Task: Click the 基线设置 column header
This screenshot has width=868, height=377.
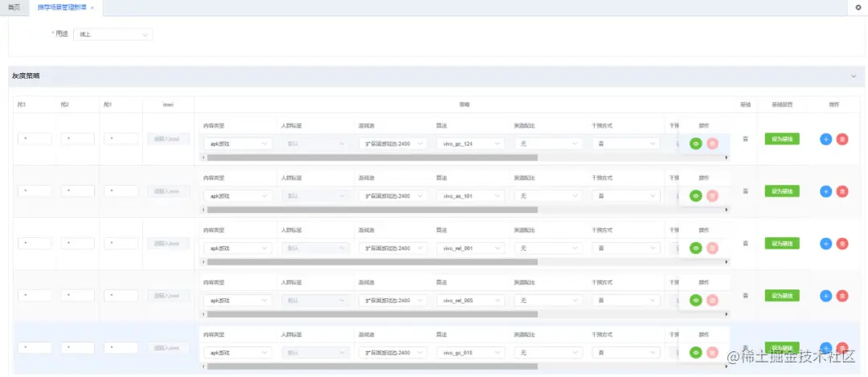Action: tap(782, 104)
